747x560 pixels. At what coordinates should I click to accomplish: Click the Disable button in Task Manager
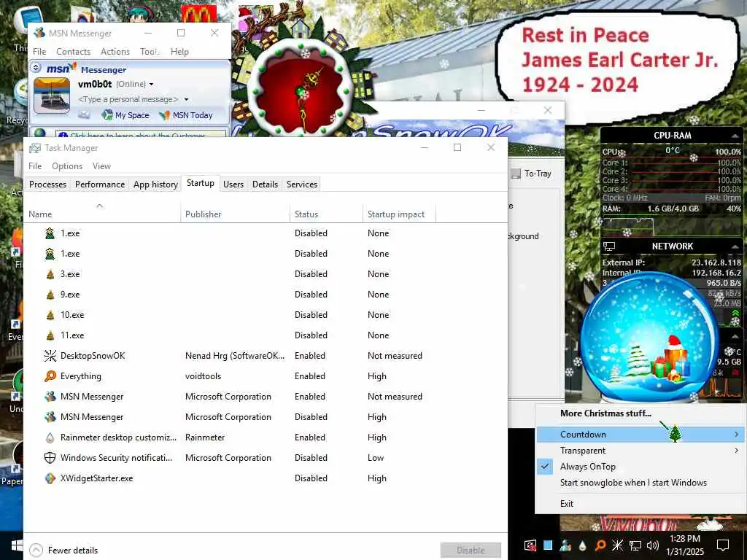pos(471,550)
